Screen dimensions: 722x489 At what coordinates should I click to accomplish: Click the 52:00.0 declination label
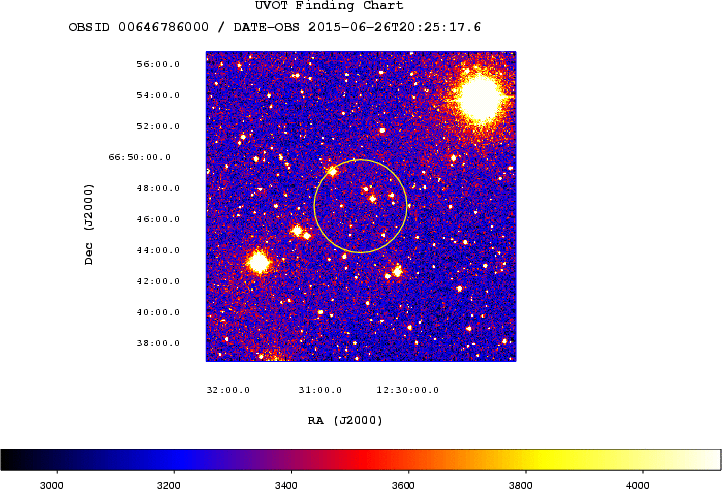click(x=158, y=126)
